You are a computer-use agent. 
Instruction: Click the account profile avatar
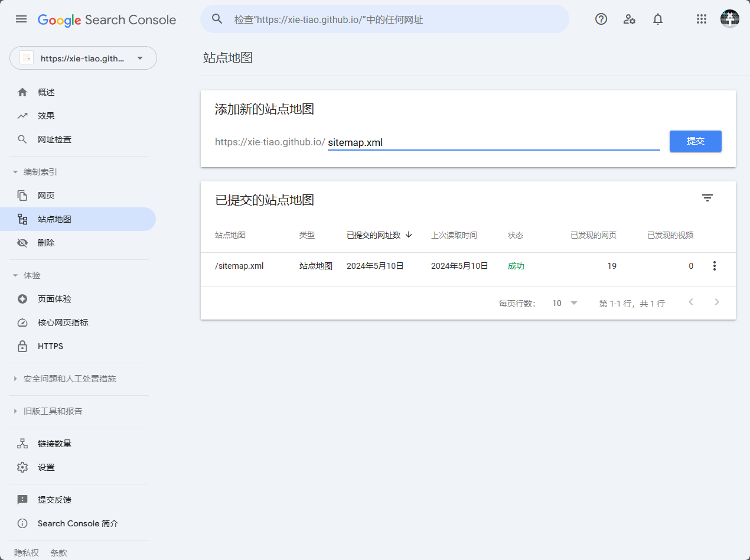tap(730, 19)
